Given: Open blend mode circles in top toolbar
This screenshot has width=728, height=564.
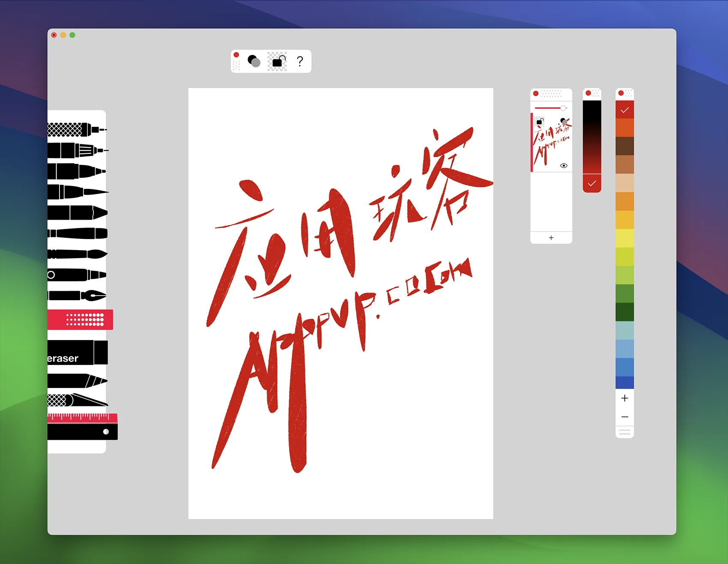Looking at the screenshot, I should click(254, 61).
